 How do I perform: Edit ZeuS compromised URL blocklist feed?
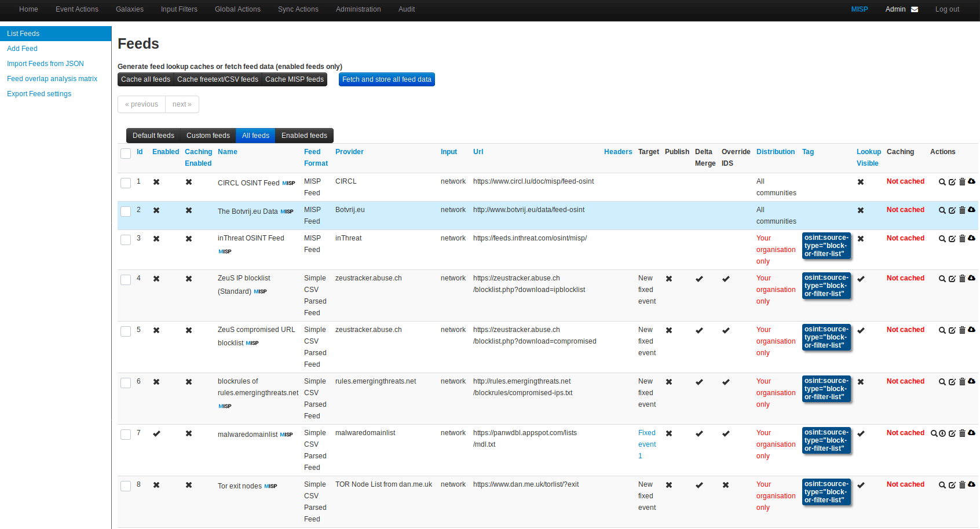click(x=952, y=330)
